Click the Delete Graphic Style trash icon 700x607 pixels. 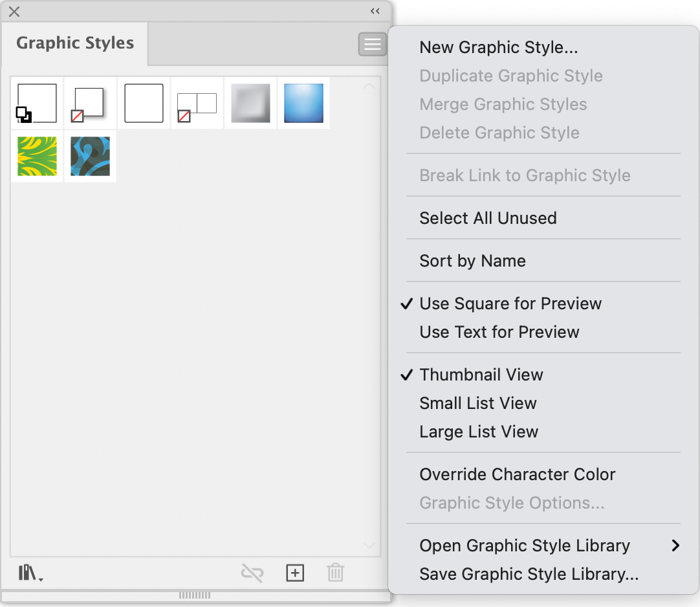click(335, 572)
